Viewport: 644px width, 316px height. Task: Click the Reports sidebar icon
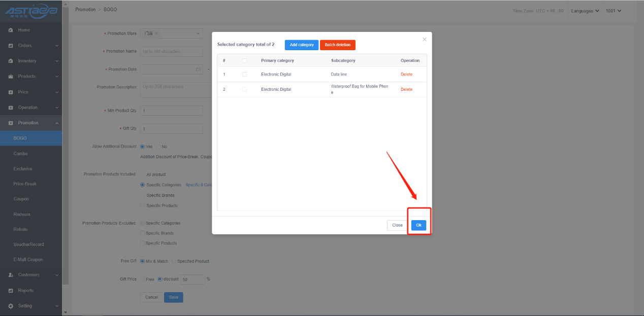tap(11, 291)
